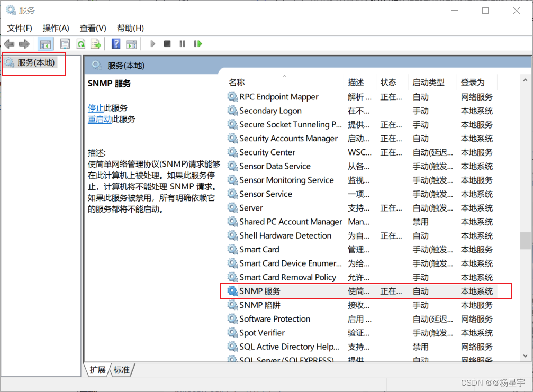This screenshot has height=392, width=533.
Task: Click the scrollbar down arrow in services list
Action: coord(525,356)
